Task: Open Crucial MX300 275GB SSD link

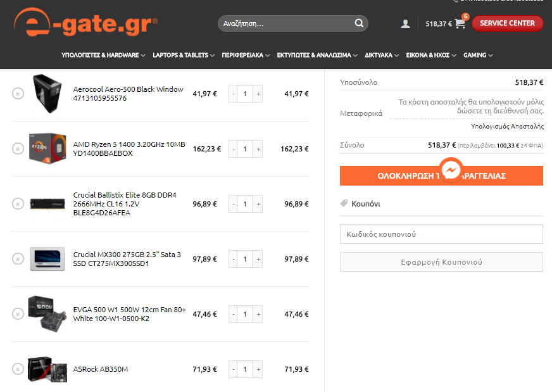Action: pos(127,259)
